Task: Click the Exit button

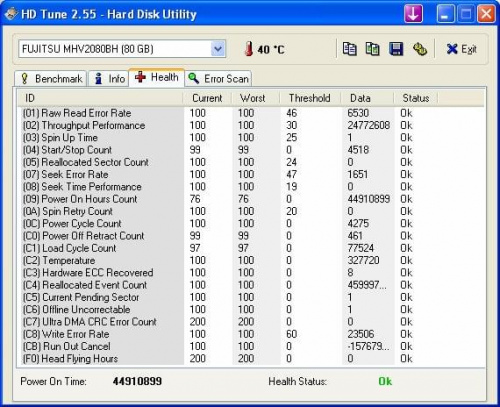Action: tap(462, 49)
